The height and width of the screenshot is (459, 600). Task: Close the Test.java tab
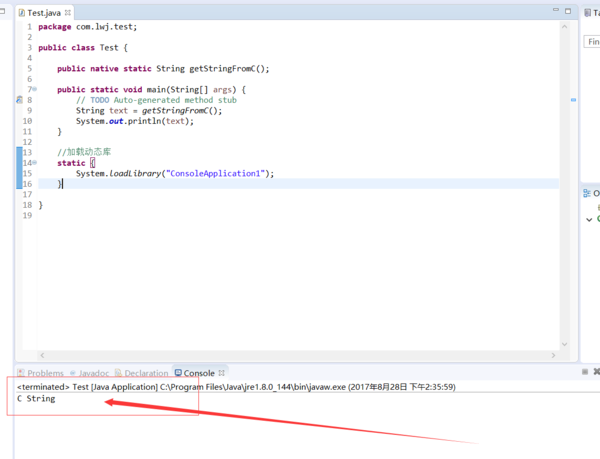tap(68, 13)
